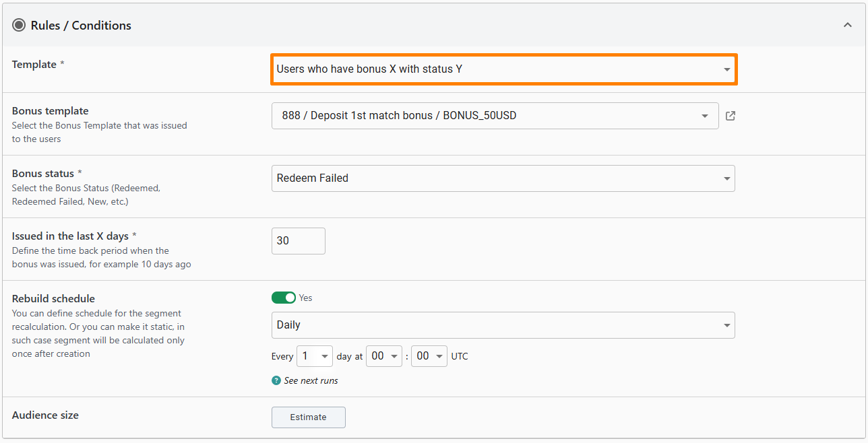Click the Estimate button
Viewport: 868px width, 443px height.
(308, 417)
